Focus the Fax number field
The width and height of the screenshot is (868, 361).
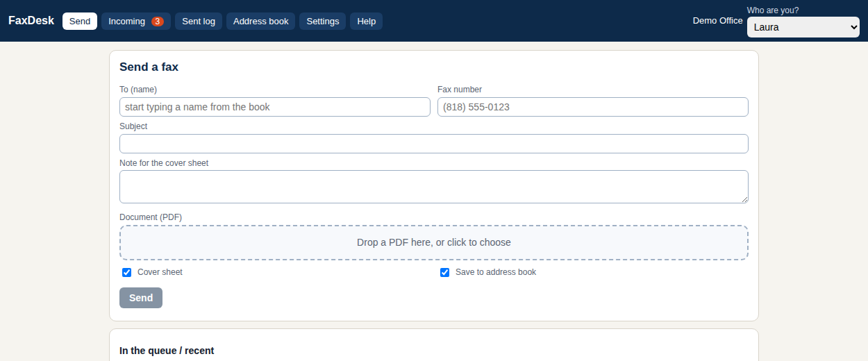click(593, 107)
